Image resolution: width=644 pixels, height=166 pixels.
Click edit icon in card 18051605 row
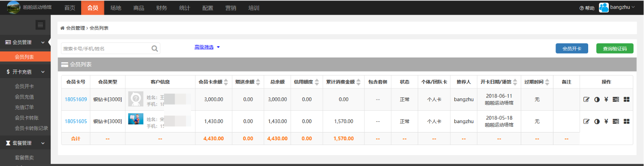(x=586, y=121)
